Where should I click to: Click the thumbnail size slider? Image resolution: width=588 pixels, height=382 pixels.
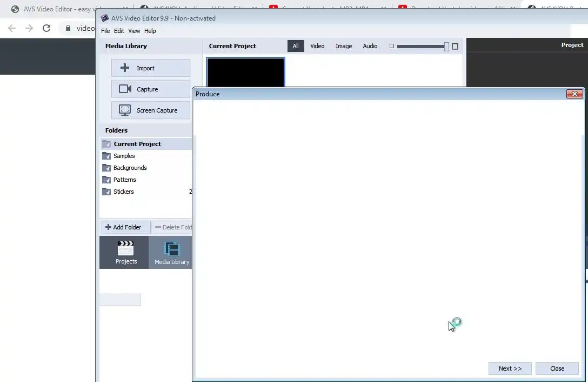click(x=422, y=46)
